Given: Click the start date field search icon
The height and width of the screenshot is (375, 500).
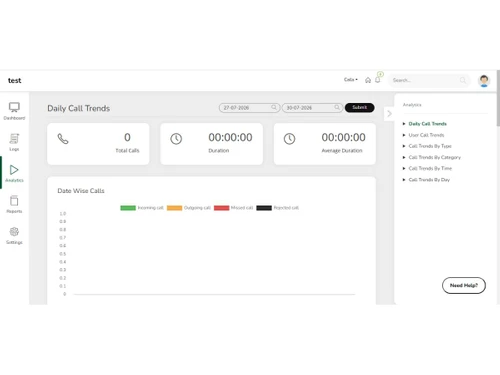Looking at the screenshot, I should tap(274, 107).
